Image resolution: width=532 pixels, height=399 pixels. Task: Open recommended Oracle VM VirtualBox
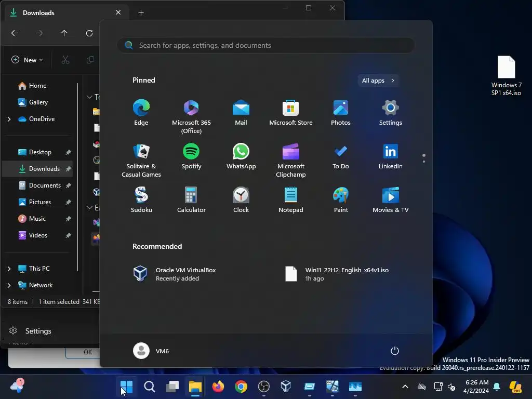(175, 274)
